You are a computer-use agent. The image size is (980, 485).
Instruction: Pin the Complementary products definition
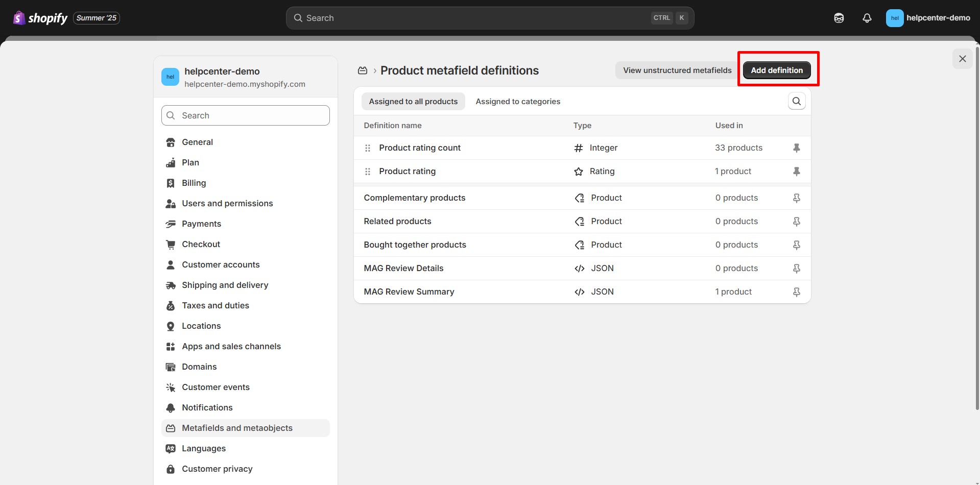click(x=797, y=198)
